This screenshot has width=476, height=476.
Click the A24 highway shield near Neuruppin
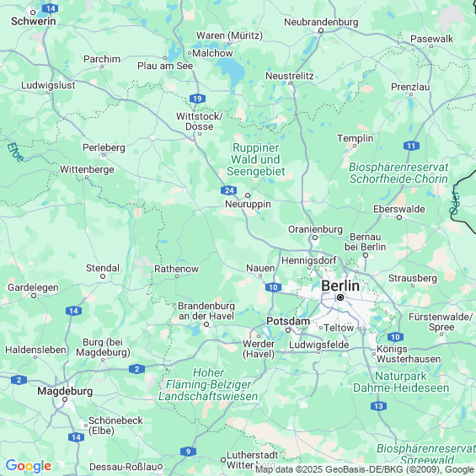228,190
